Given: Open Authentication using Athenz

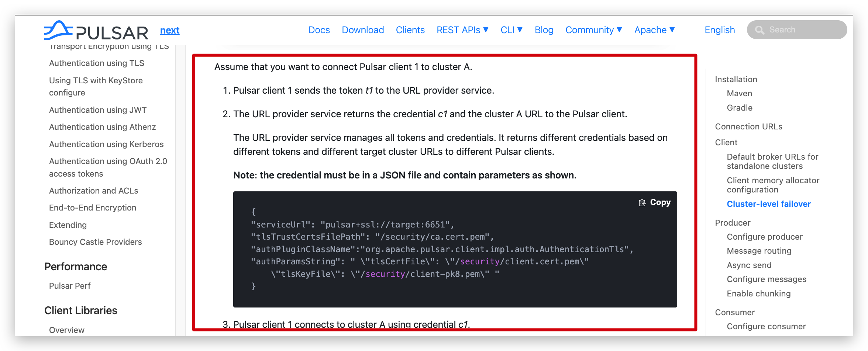Looking at the screenshot, I should [102, 127].
